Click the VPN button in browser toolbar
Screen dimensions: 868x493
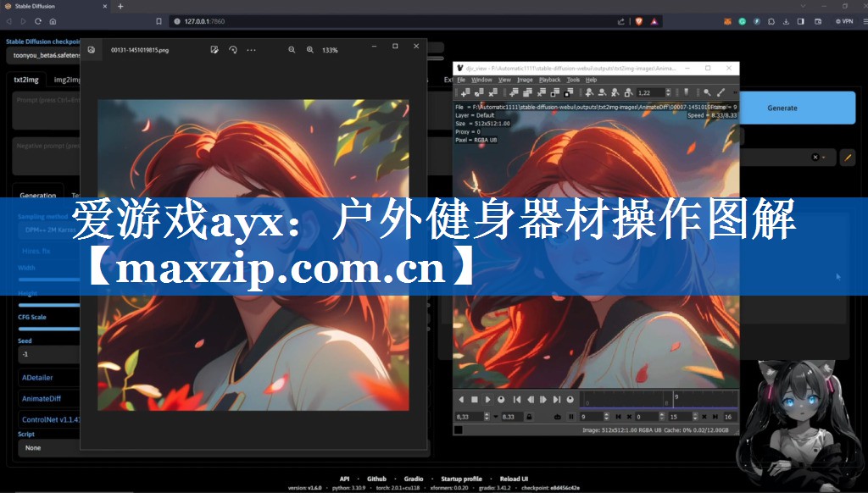click(844, 21)
